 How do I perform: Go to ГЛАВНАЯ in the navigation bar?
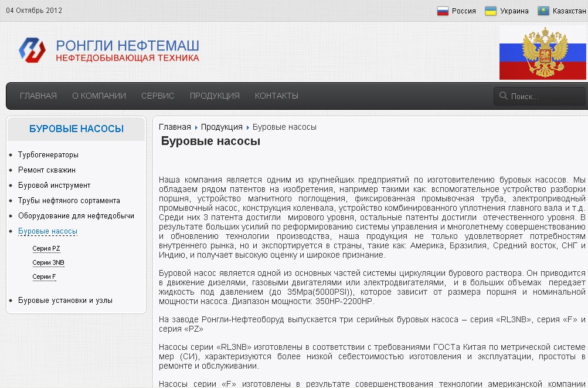click(38, 96)
